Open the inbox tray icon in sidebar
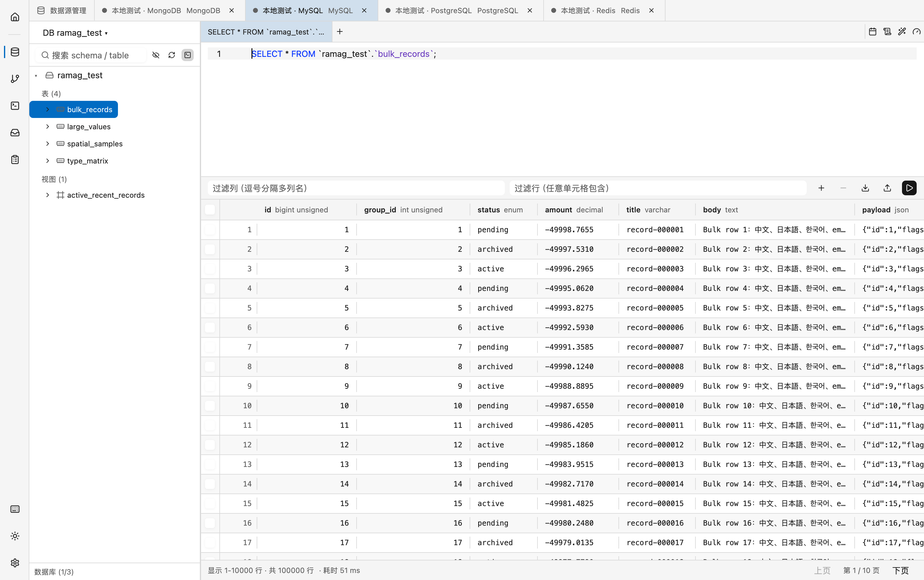 (x=15, y=133)
